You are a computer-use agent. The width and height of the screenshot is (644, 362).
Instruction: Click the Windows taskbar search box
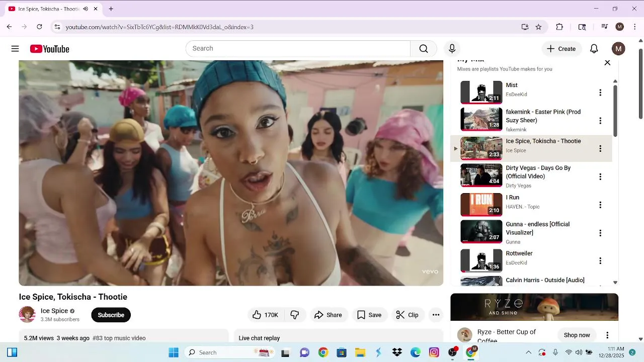click(x=229, y=352)
